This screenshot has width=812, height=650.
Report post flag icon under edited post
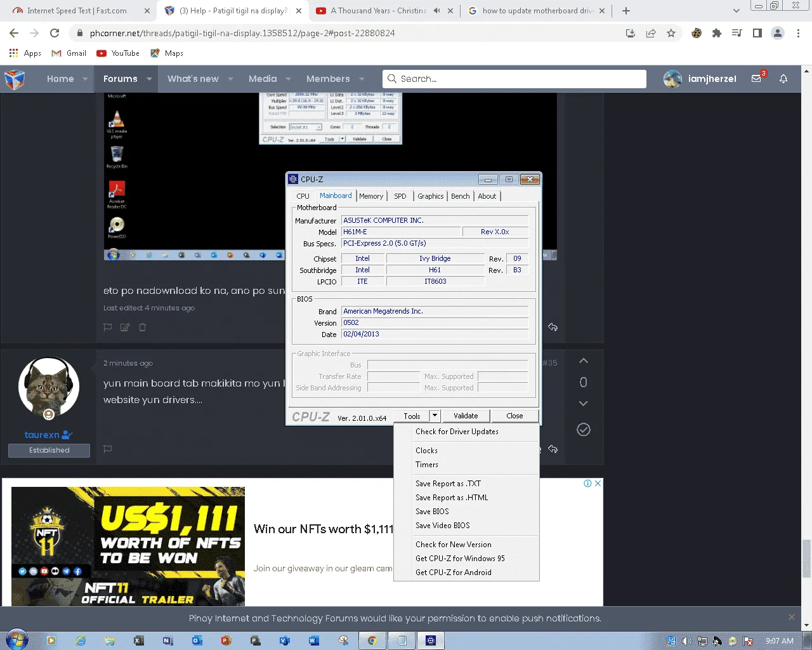[x=108, y=328]
